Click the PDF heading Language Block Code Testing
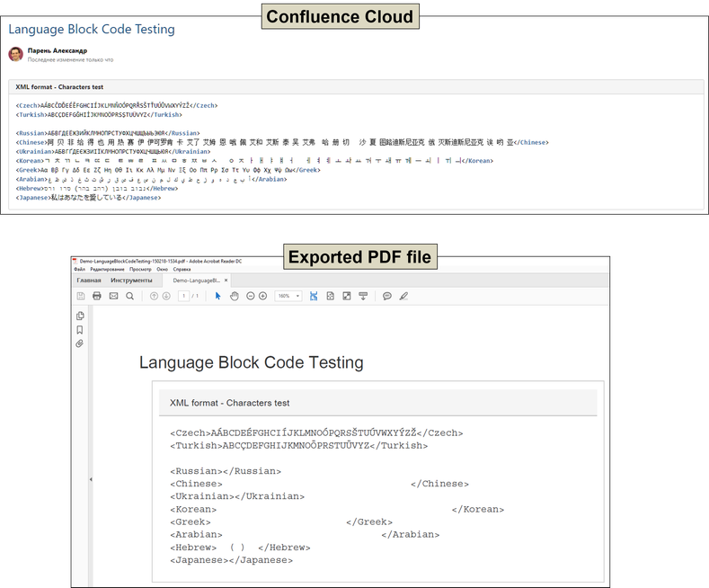The width and height of the screenshot is (709, 588). [252, 362]
